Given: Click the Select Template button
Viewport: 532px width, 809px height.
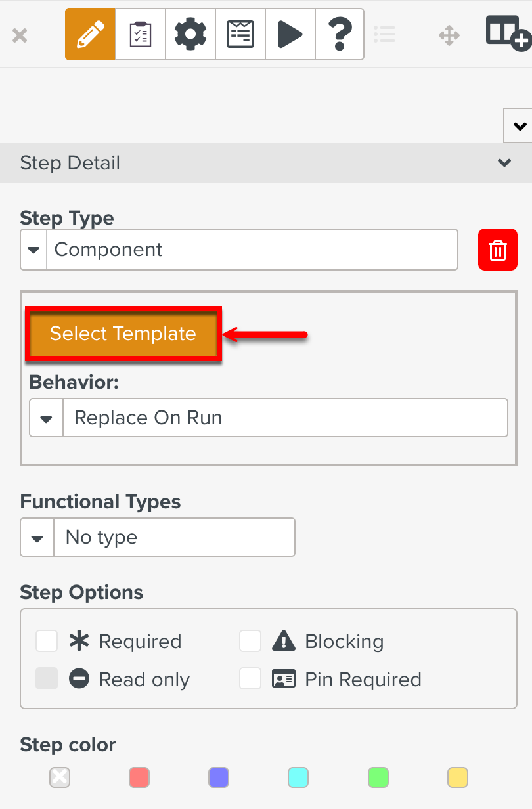Looking at the screenshot, I should coord(123,334).
